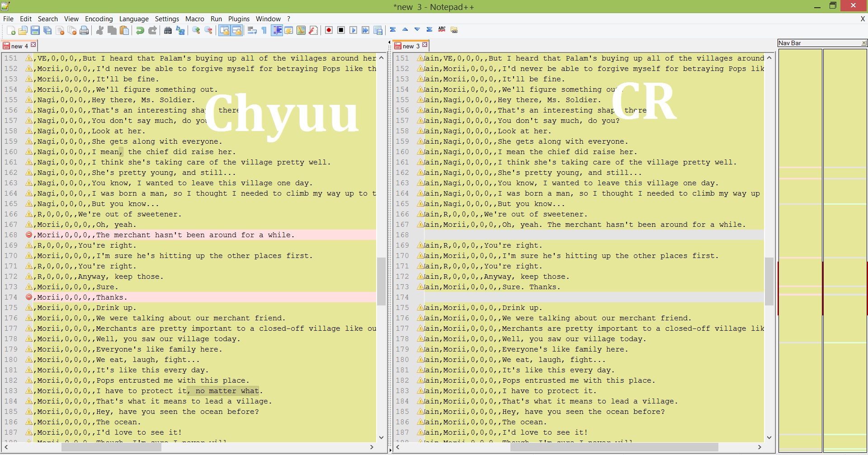Close the new 4 tab

[x=33, y=45]
